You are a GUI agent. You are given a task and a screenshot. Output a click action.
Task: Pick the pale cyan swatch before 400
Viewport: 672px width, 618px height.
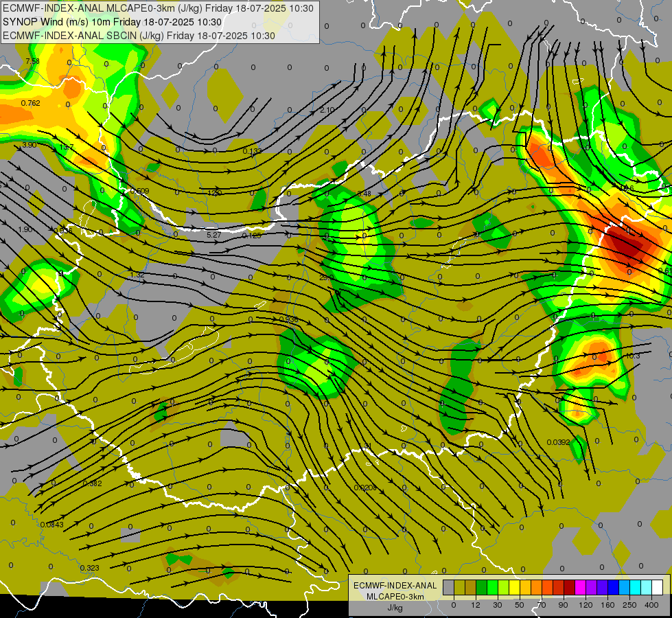pos(646,588)
